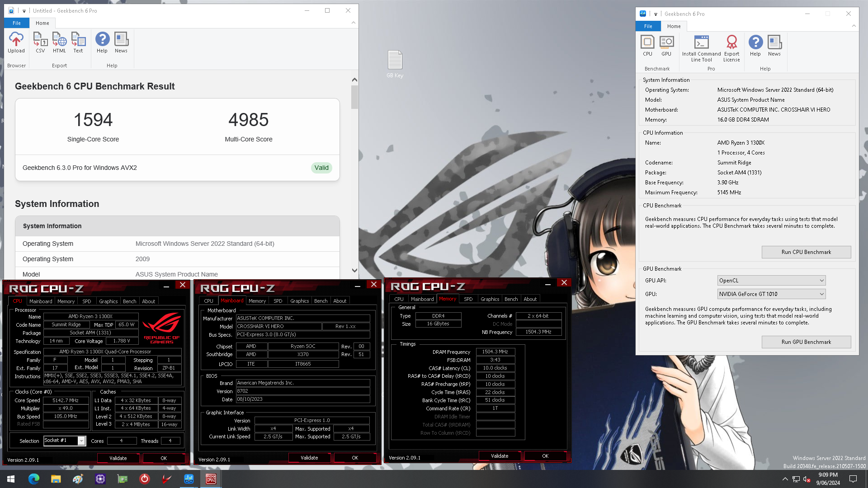The width and height of the screenshot is (868, 488).
Task: Open News in the Untitled result window
Action: pyautogui.click(x=121, y=42)
